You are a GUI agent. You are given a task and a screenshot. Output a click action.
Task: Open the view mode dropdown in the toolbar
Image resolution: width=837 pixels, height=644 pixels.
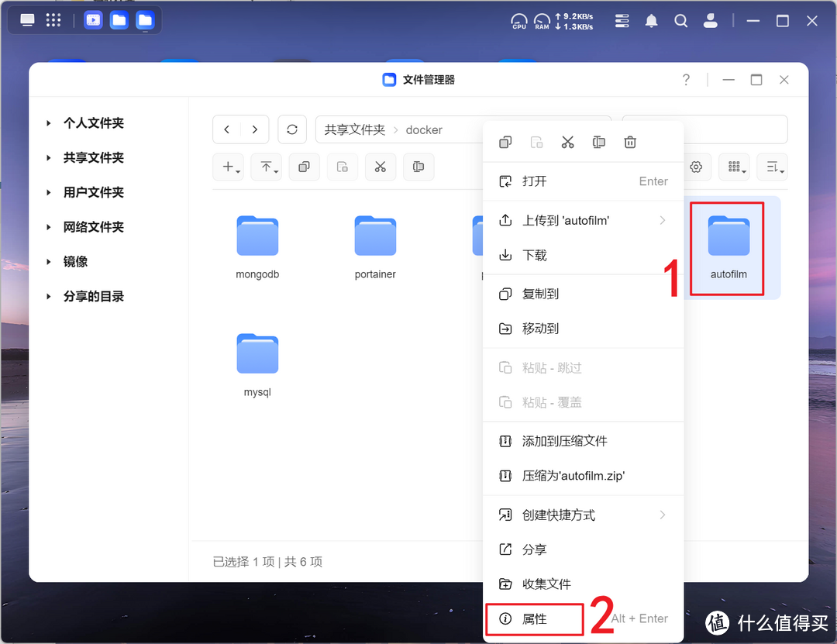point(734,167)
